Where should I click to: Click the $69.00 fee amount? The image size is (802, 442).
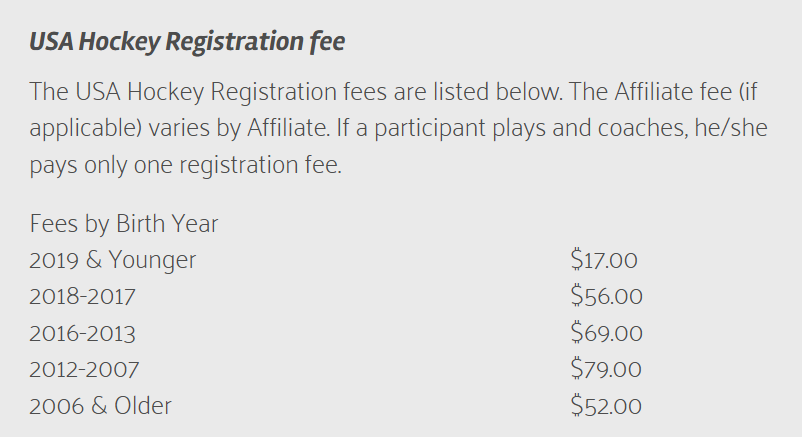(x=606, y=333)
